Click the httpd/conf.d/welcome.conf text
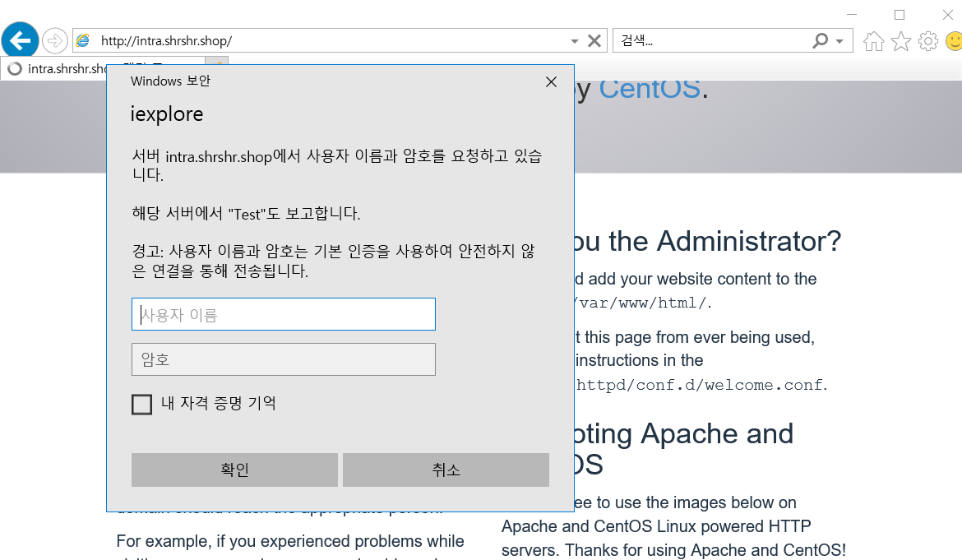The height and width of the screenshot is (560, 962). 700,385
